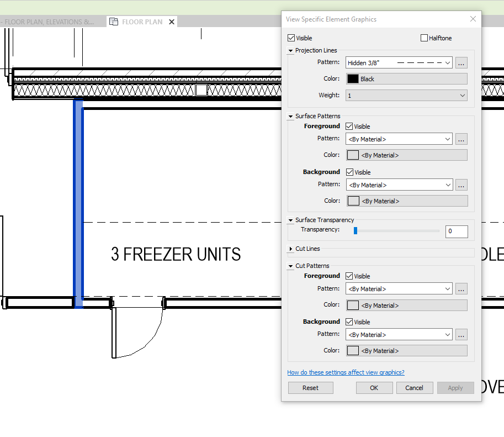Viewport: 504px width, 437px height.
Task: Close the FLOOR PLAN view tab
Action: point(172,22)
